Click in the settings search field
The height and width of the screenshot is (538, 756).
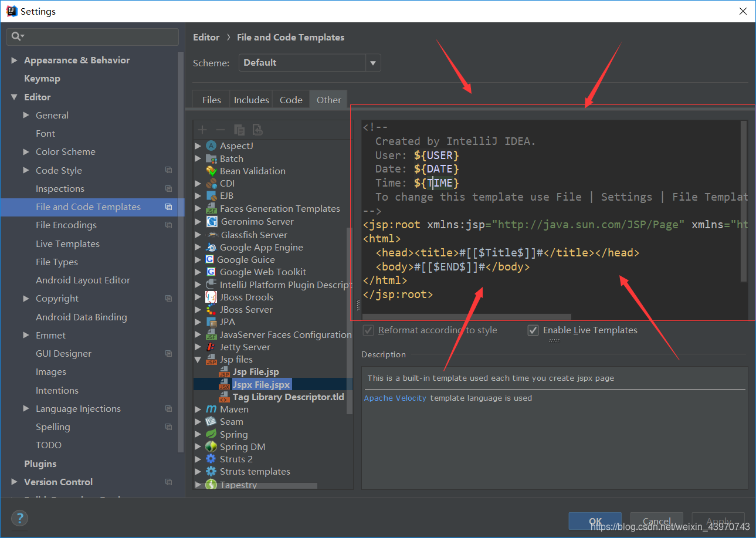pyautogui.click(x=93, y=36)
